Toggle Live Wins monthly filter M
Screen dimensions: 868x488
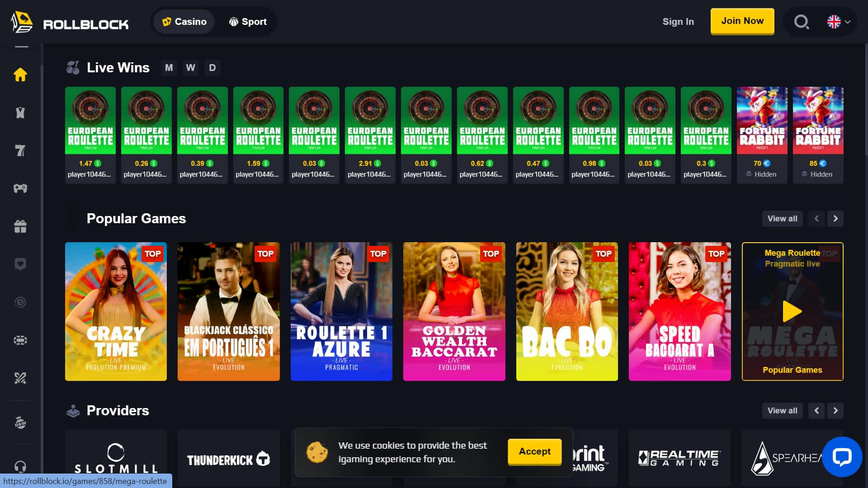[x=169, y=68]
